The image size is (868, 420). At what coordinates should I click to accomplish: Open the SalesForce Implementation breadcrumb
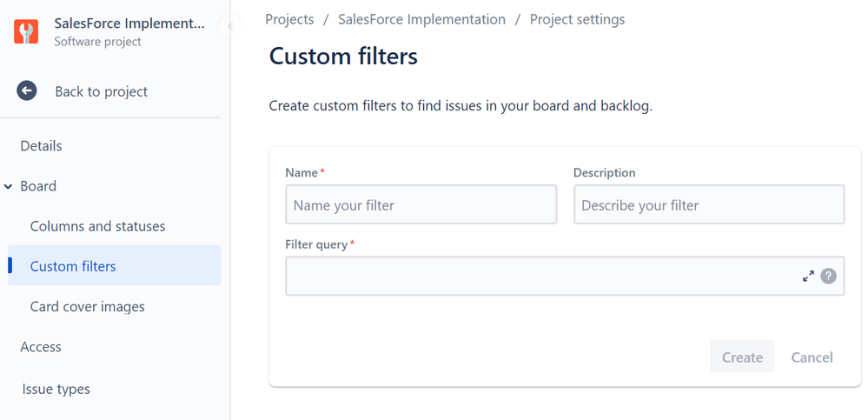(421, 19)
